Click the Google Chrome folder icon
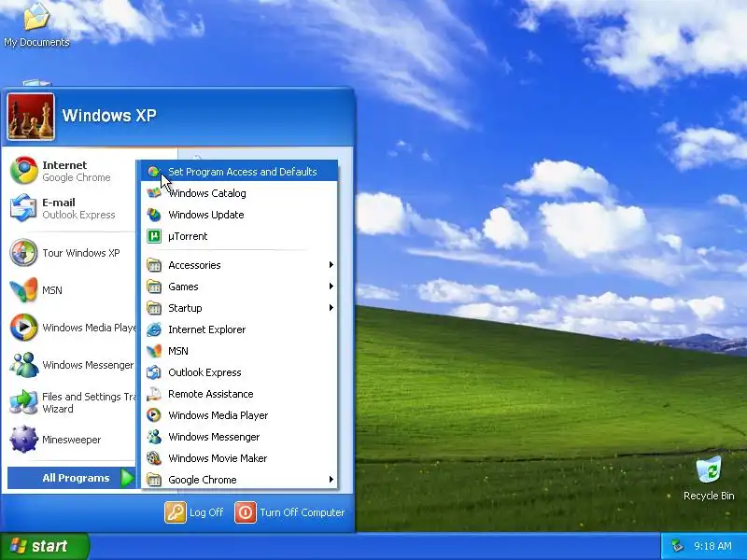Viewport: 747px width, 560px height. click(154, 480)
